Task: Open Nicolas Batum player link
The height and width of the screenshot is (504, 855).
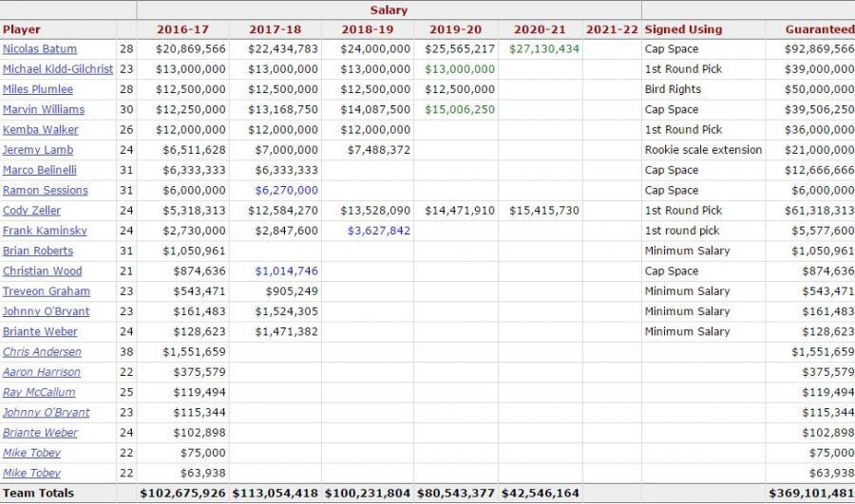Action: point(40,49)
